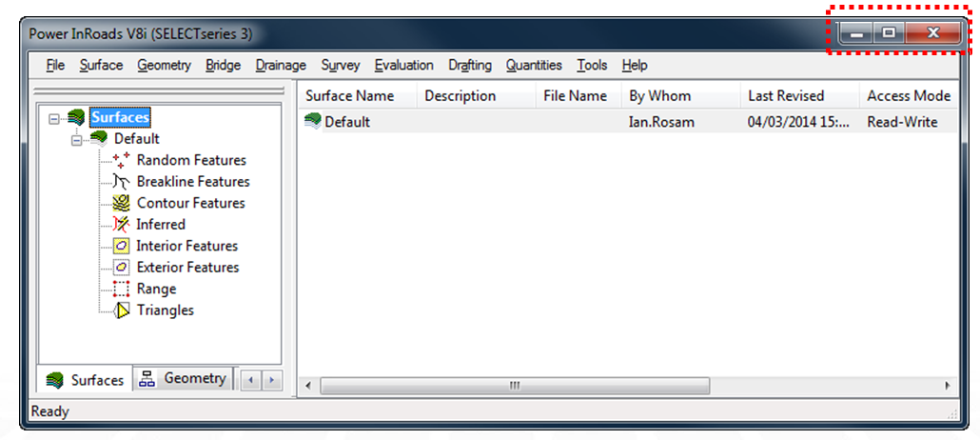Screen dimensions: 980x440
Task: Select Range label in tree
Action: coord(156,289)
